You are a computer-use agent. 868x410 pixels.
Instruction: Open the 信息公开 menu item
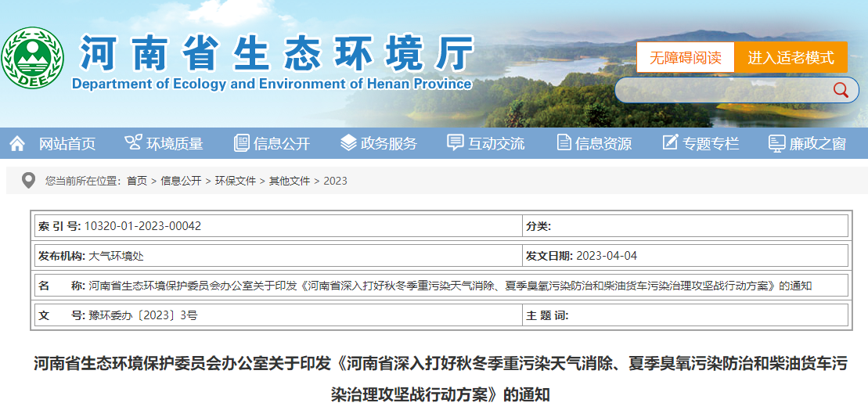[282, 144]
